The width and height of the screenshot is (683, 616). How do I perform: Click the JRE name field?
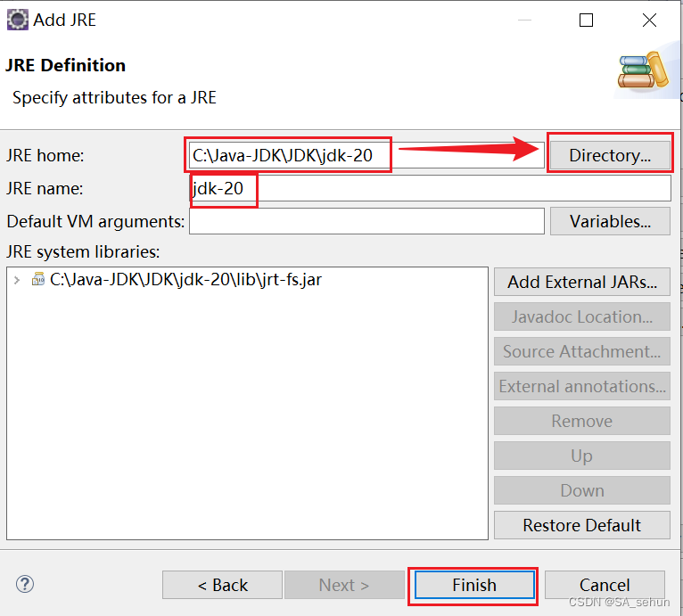tap(430, 188)
